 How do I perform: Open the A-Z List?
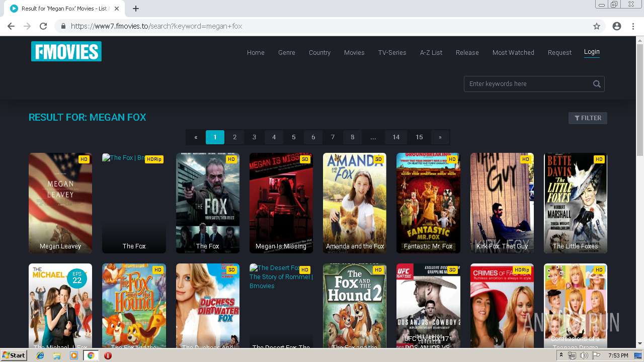pyautogui.click(x=431, y=52)
